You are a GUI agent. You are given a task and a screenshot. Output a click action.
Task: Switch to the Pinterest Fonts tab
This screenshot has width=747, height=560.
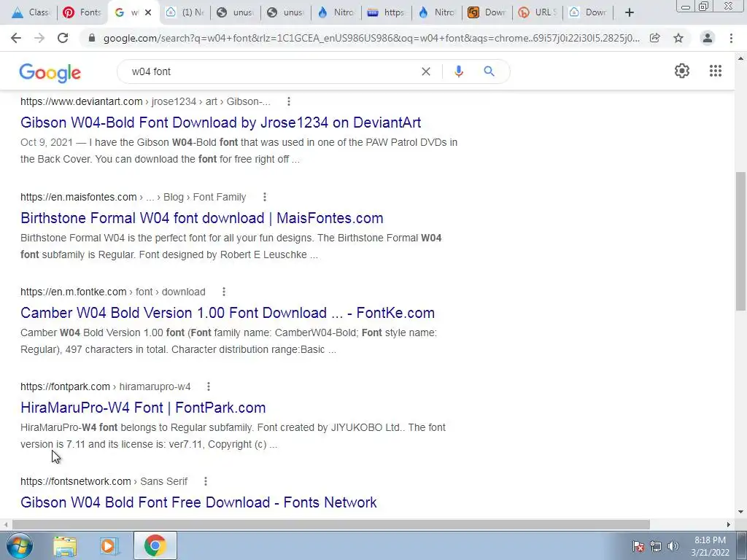pyautogui.click(x=82, y=12)
